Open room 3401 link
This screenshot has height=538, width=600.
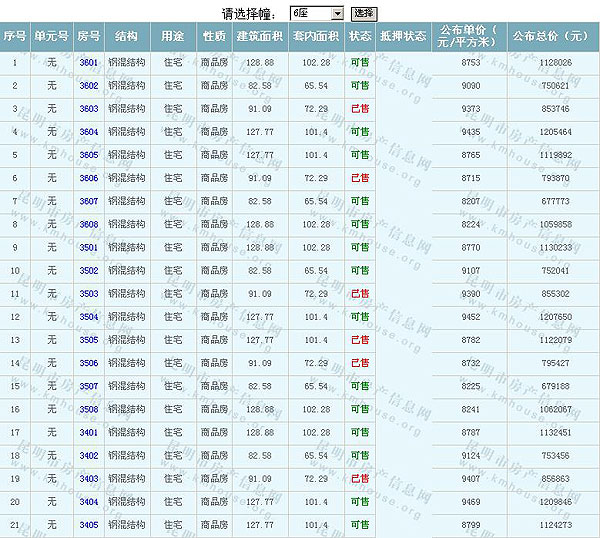pos(89,432)
